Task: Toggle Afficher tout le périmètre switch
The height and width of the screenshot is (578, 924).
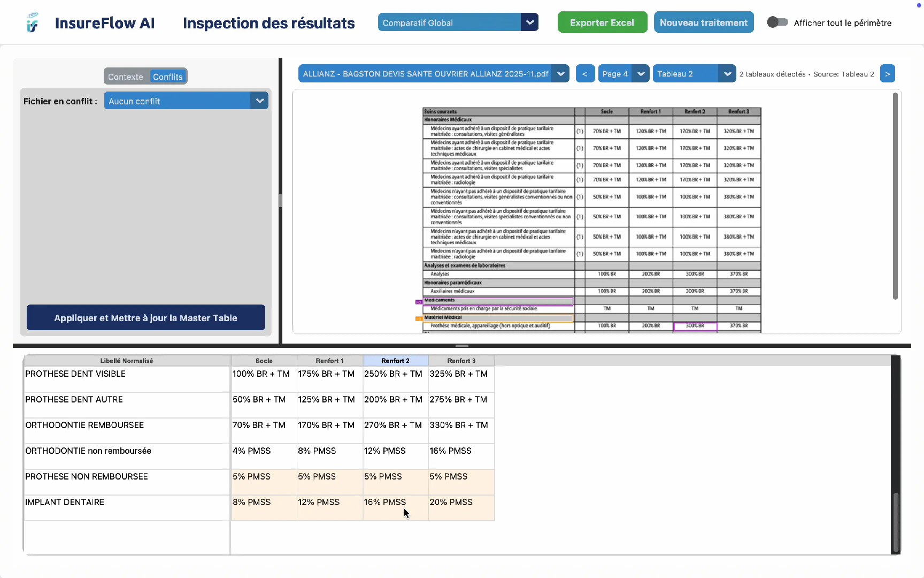Action: (x=777, y=22)
